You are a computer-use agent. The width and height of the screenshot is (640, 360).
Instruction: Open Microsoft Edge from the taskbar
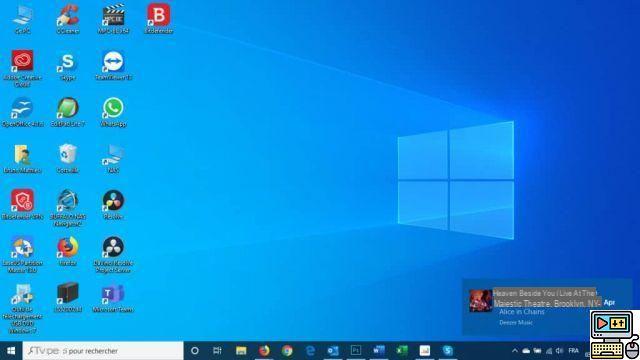(x=310, y=351)
